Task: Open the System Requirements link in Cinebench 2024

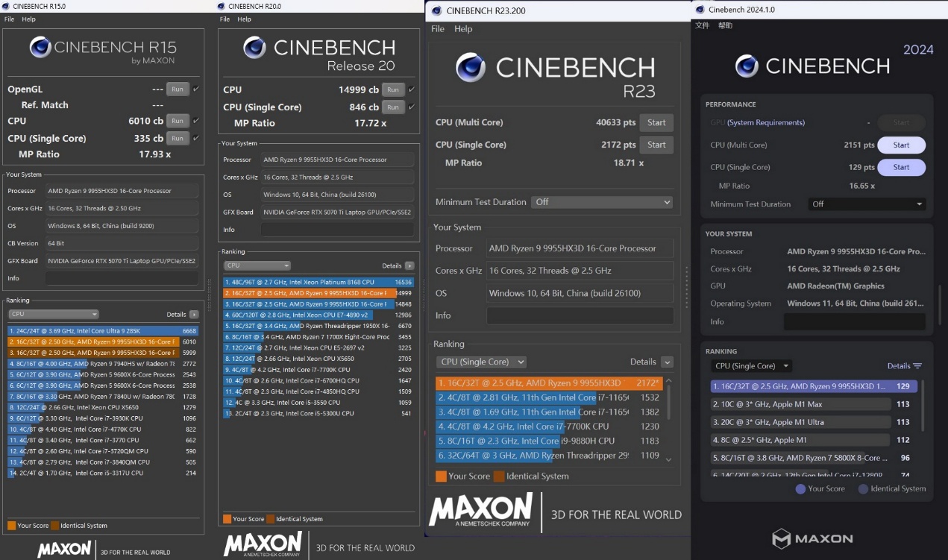Action: coord(766,123)
